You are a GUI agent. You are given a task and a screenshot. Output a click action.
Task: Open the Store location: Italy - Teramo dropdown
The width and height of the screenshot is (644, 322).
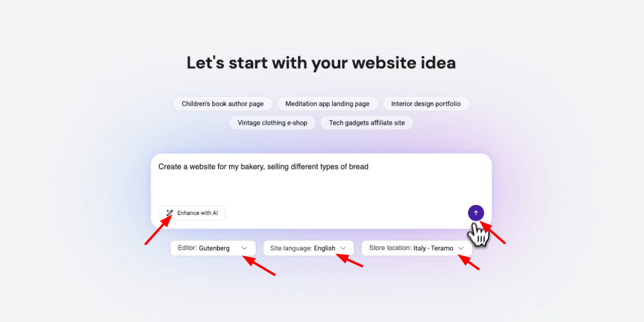[x=416, y=248]
